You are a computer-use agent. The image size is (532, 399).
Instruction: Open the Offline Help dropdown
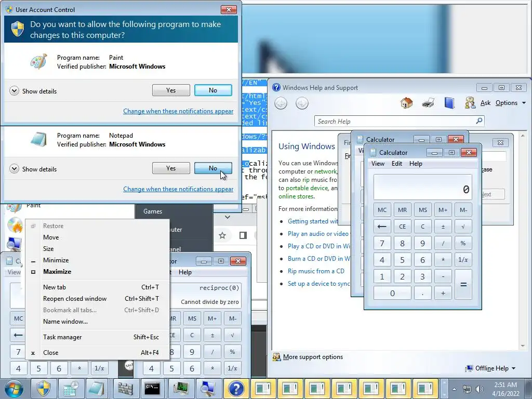(490, 368)
